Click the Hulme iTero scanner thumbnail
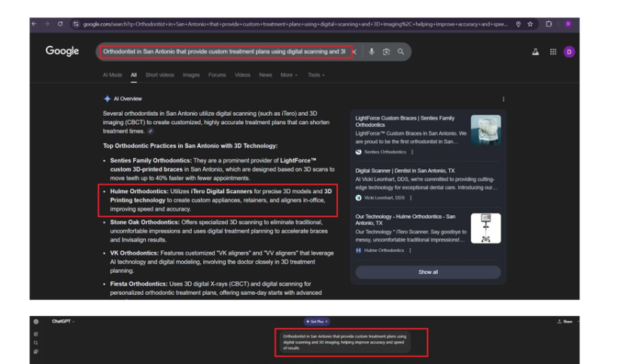Screen dimensions: 629x364 (x=485, y=228)
